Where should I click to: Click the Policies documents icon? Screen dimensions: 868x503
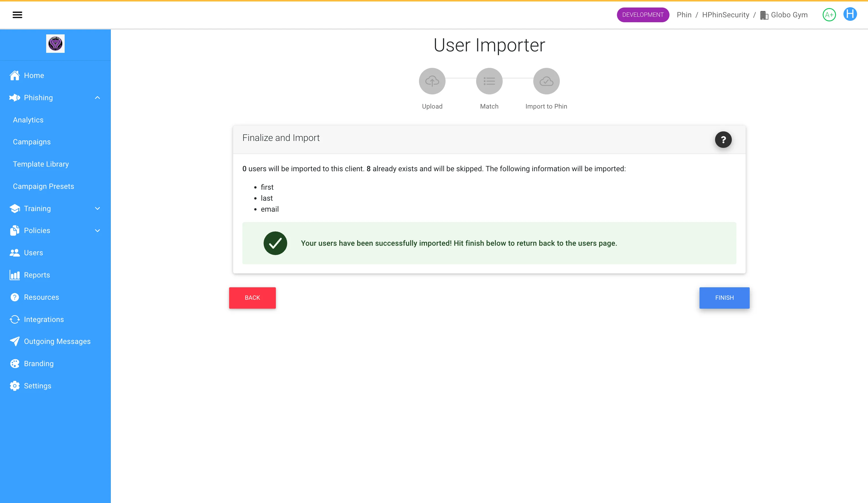(15, 231)
